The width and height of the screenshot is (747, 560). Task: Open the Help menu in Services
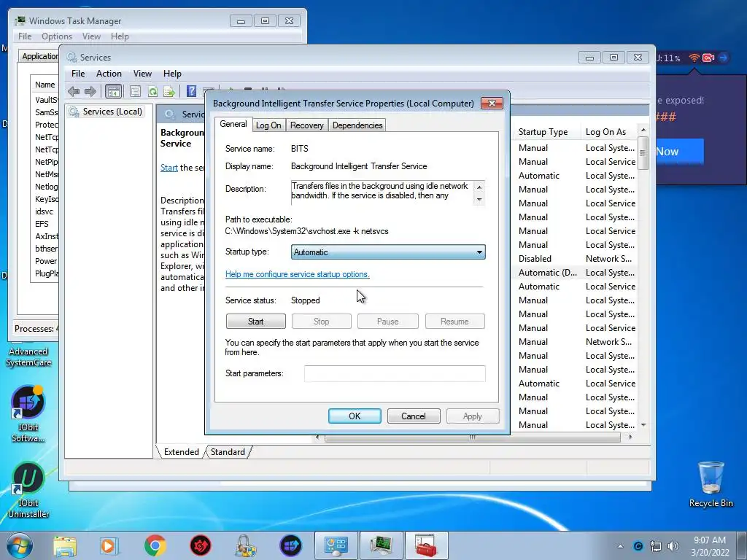click(x=172, y=74)
